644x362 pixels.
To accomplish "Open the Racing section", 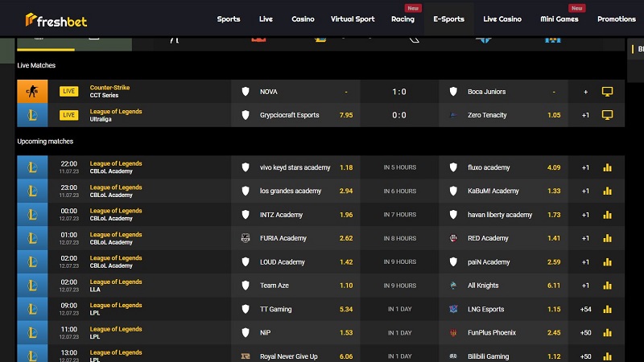I will (x=402, y=19).
